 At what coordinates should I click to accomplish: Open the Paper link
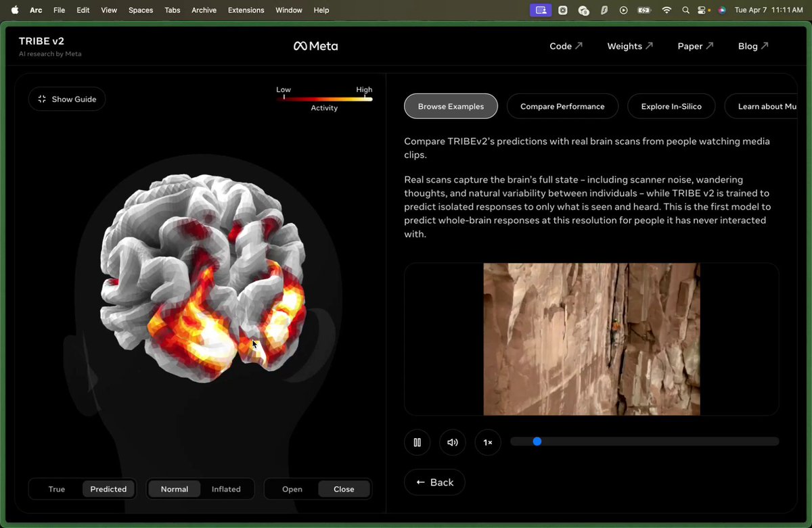tap(695, 46)
